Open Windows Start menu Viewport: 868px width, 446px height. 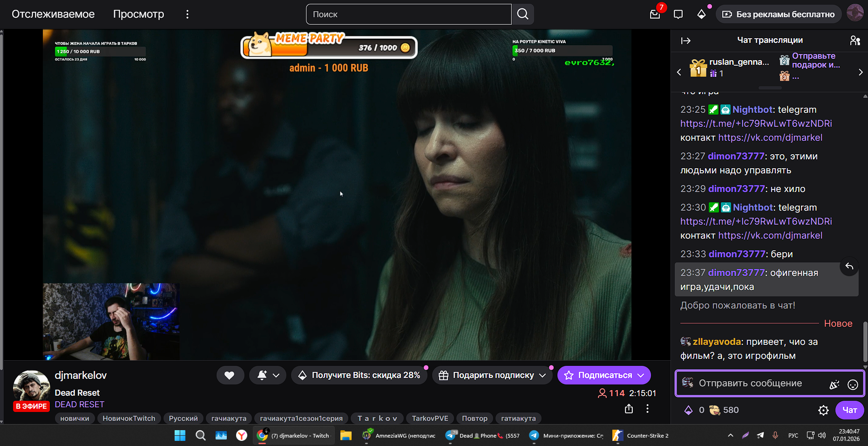point(180,436)
